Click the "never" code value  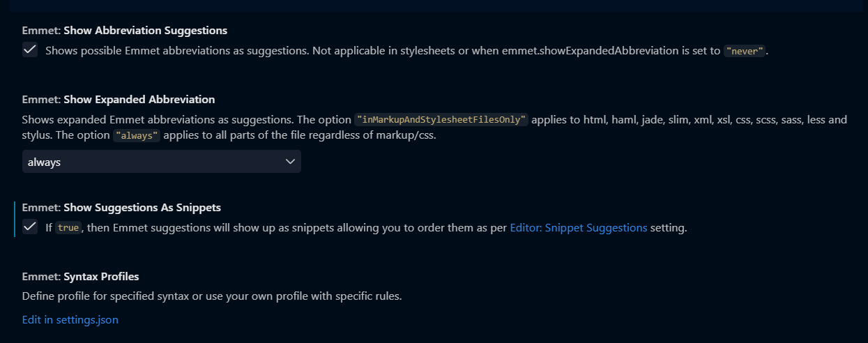coord(745,51)
